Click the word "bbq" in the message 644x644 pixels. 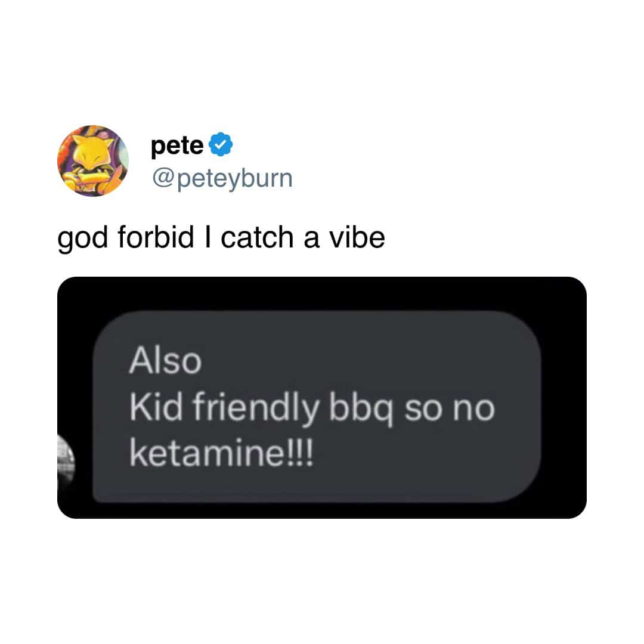pos(361,410)
